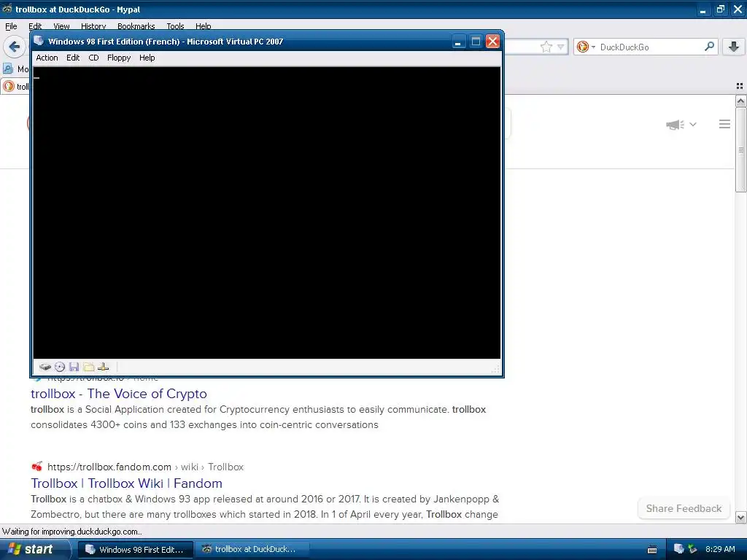Click the Mypal title bar app icon
The height and width of the screenshot is (560, 747).
[x=7, y=9]
